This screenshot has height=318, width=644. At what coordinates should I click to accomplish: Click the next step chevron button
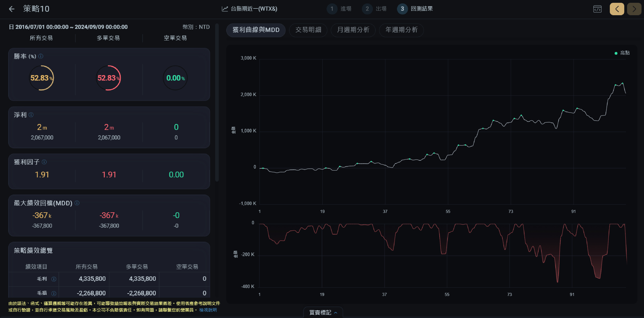634,9
